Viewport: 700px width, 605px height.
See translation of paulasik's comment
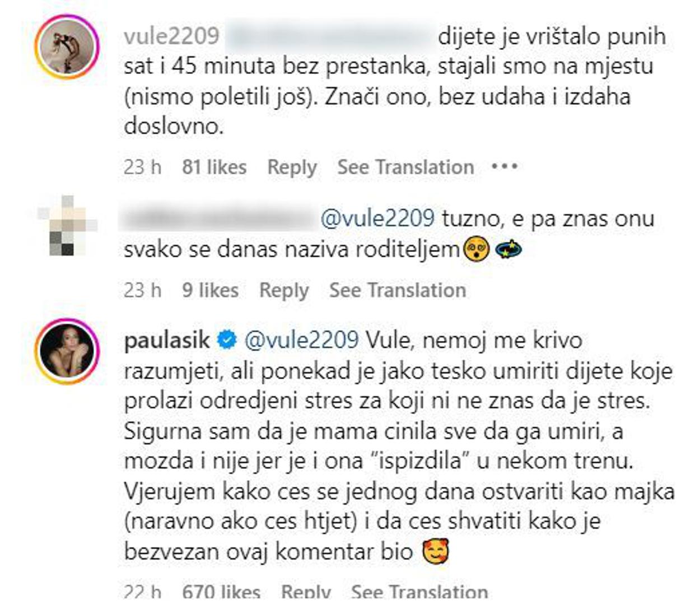tap(419, 592)
